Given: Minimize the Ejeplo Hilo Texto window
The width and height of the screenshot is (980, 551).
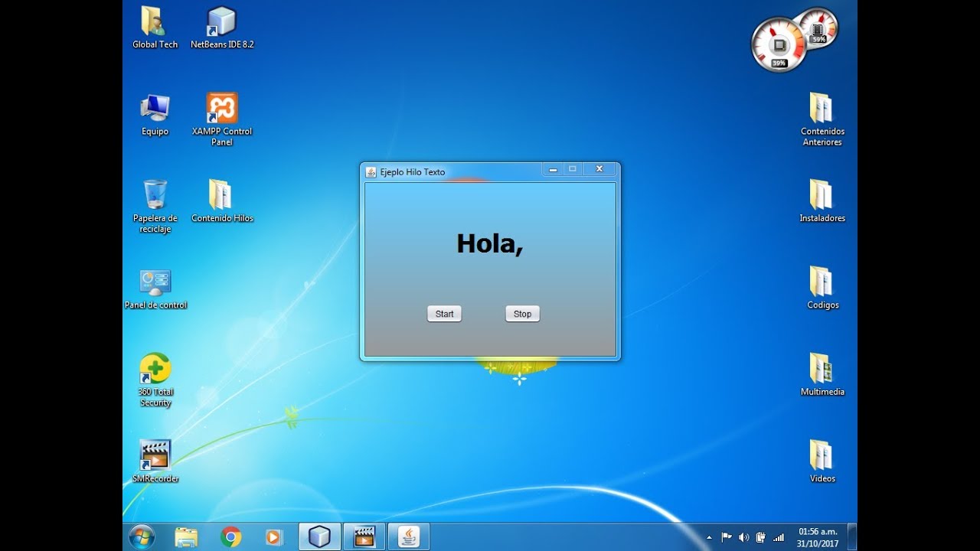Looking at the screenshot, I should (553, 169).
